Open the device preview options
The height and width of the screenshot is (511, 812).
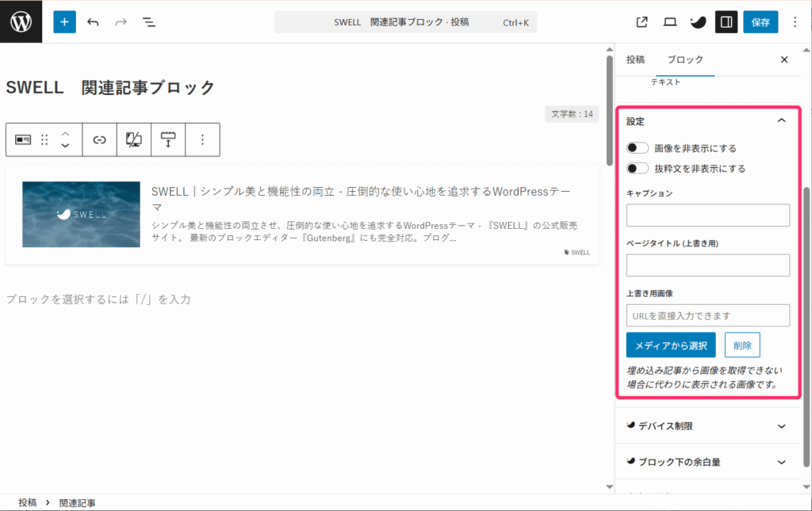click(x=670, y=21)
